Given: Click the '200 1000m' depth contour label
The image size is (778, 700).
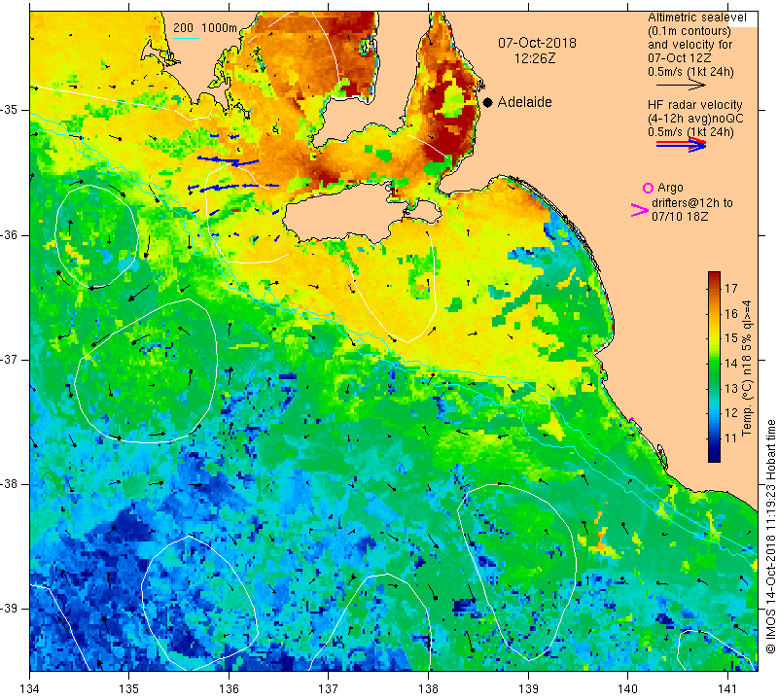Looking at the screenshot, I should (x=205, y=28).
